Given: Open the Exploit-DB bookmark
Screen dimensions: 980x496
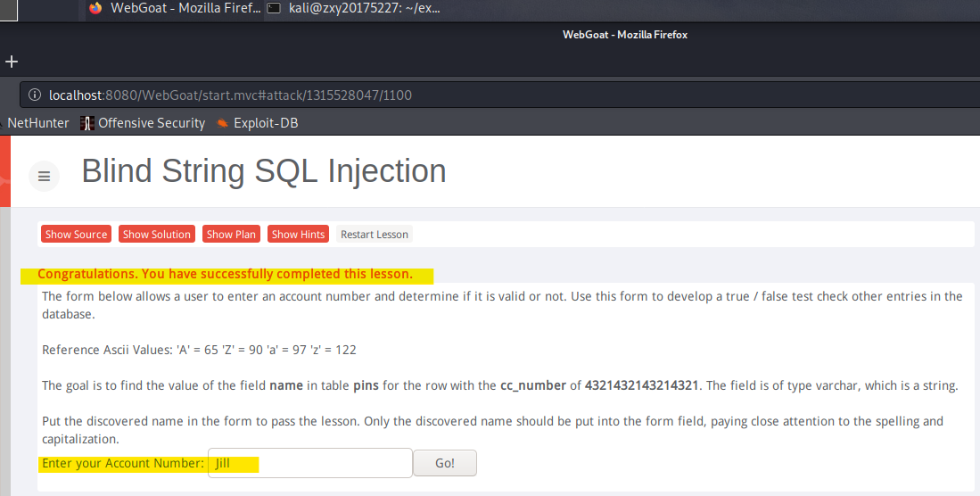Looking at the screenshot, I should (x=257, y=123).
